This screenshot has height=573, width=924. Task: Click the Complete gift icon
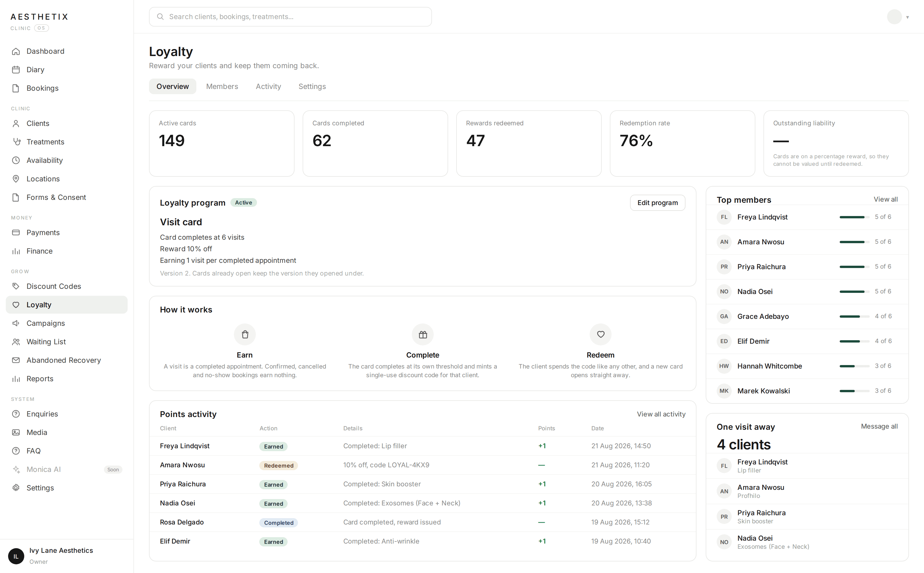423,334
